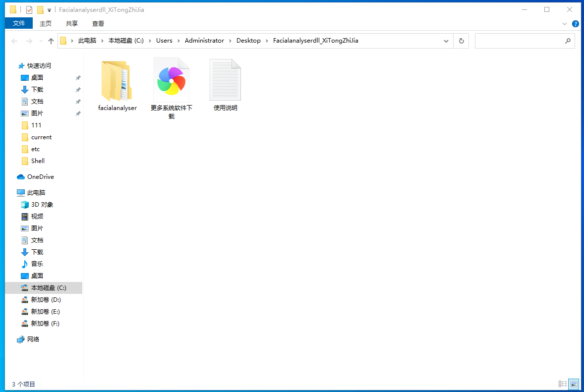Switch to the 主页 ribbon tab
Image resolution: width=584 pixels, height=392 pixels.
[x=46, y=23]
